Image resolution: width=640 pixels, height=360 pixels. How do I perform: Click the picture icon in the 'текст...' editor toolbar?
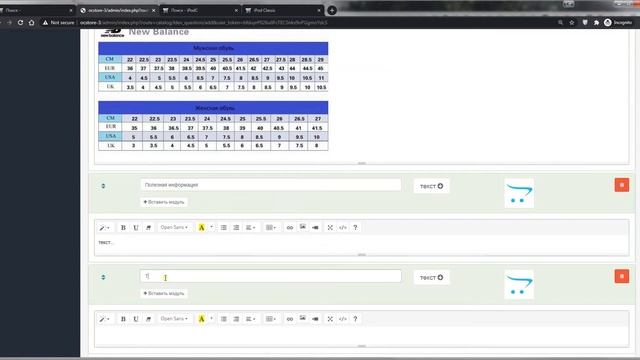click(302, 227)
